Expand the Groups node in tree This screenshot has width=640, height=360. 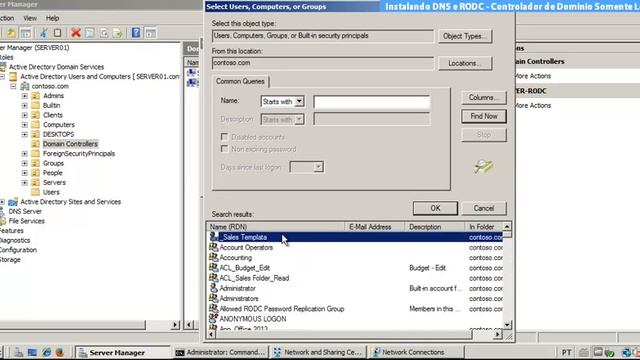tap(25, 163)
